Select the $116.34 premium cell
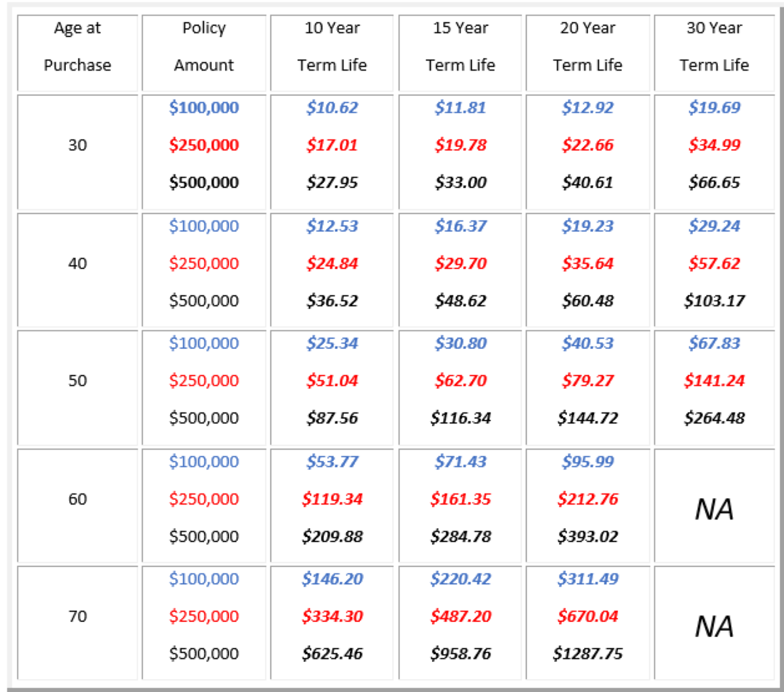784x692 pixels. click(461, 418)
